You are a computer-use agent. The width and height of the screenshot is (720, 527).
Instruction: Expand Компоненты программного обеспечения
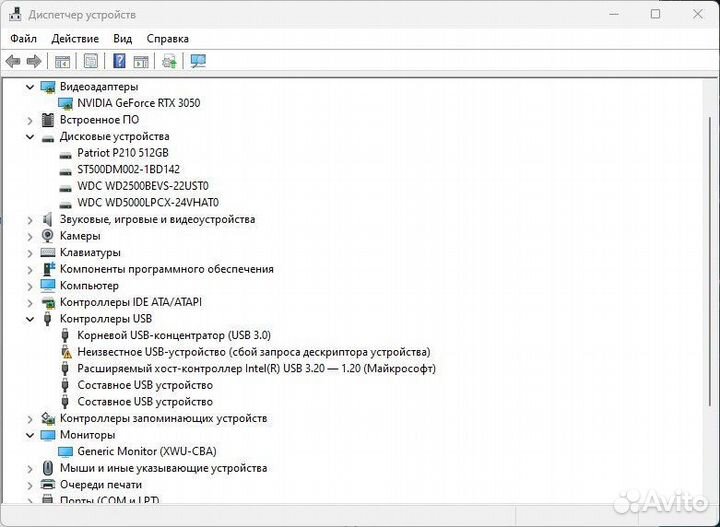[x=30, y=269]
